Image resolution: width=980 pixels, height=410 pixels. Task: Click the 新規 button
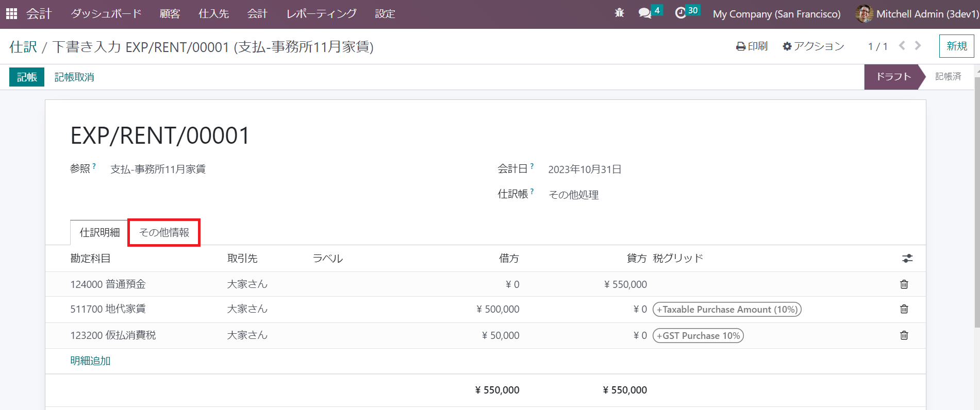point(956,46)
